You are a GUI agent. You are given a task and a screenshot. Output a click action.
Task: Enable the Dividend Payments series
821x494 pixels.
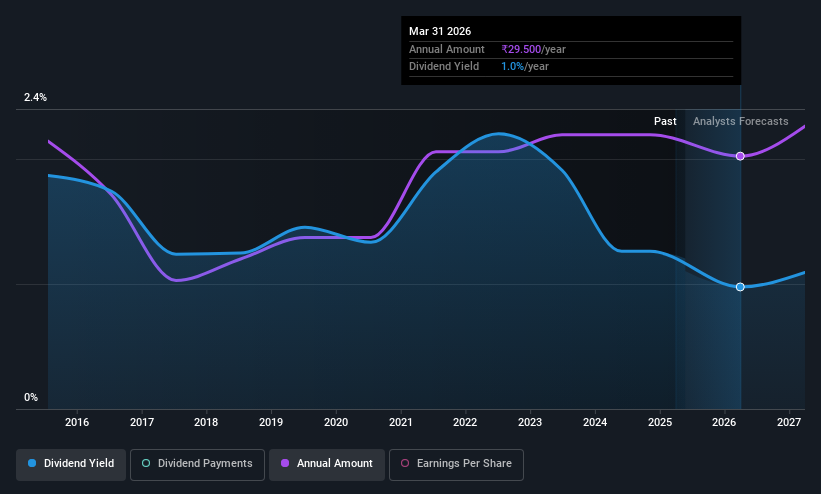click(x=197, y=464)
